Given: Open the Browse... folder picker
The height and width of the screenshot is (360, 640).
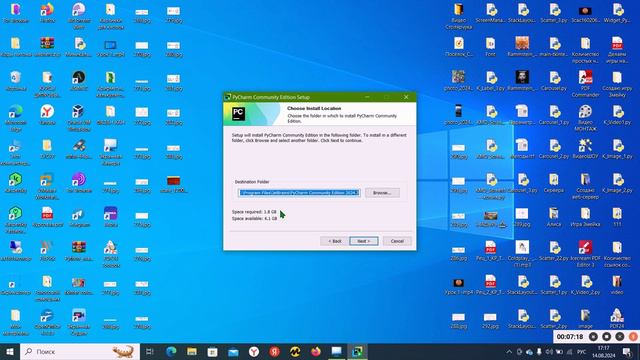Looking at the screenshot, I should click(382, 193).
